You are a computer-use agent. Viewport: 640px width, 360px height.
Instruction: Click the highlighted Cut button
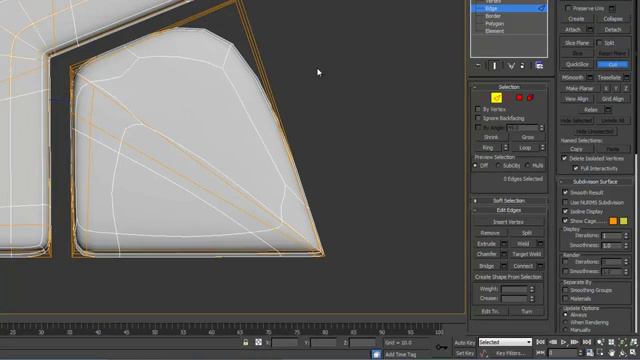(613, 64)
